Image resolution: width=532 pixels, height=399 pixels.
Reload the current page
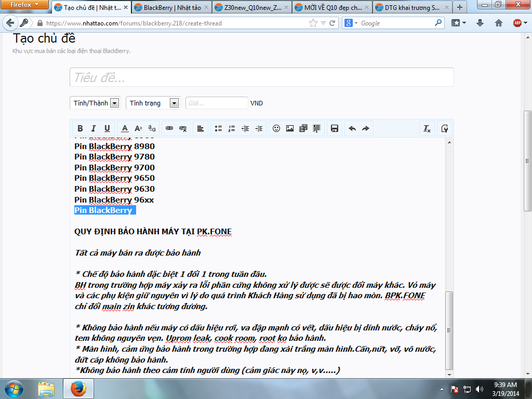coord(332,23)
